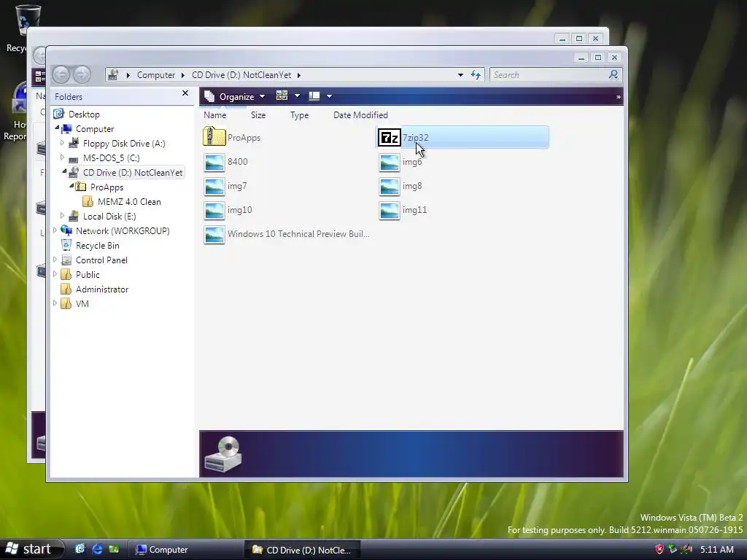The width and height of the screenshot is (747, 560).
Task: Sort by the Date Modified column header
Action: (x=360, y=114)
